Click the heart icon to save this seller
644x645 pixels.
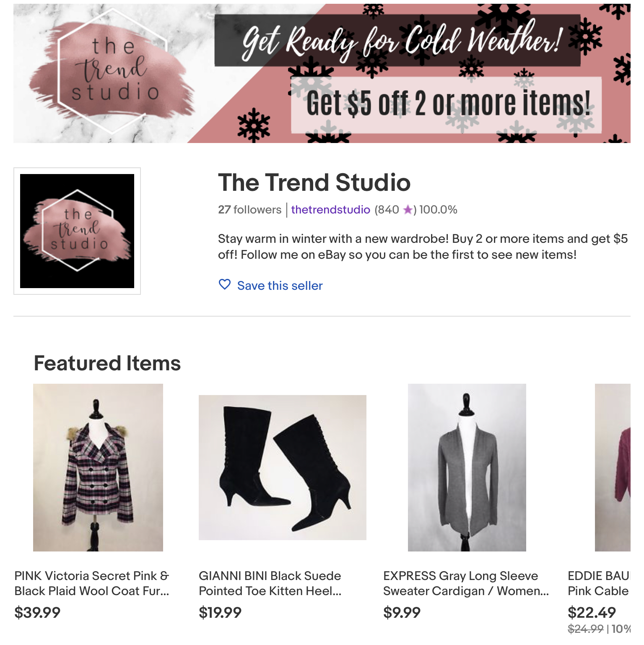click(x=224, y=285)
